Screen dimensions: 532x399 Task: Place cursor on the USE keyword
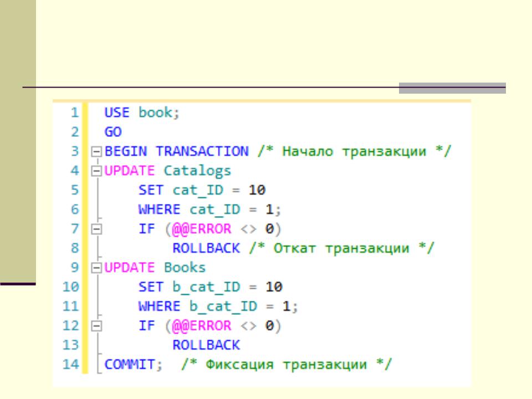coord(117,113)
